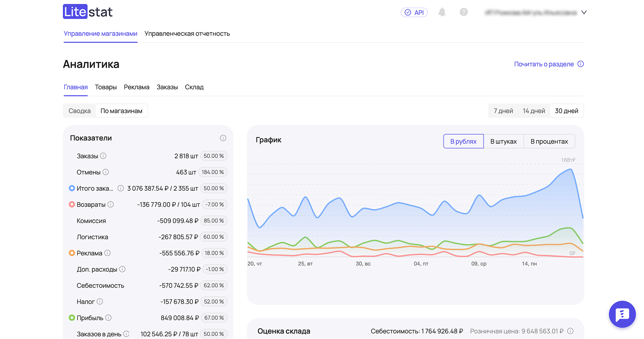Click the info icon in Показатели header

pyautogui.click(x=223, y=138)
